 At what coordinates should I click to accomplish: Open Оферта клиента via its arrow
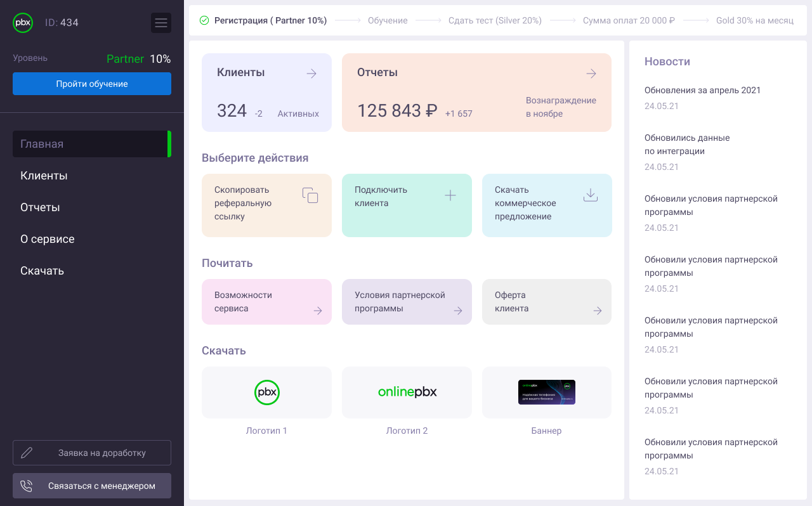coord(598,310)
